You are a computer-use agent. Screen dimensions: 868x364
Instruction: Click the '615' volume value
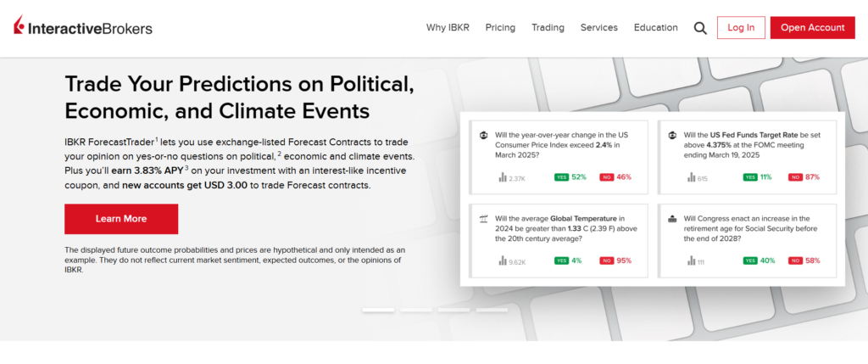[703, 178]
